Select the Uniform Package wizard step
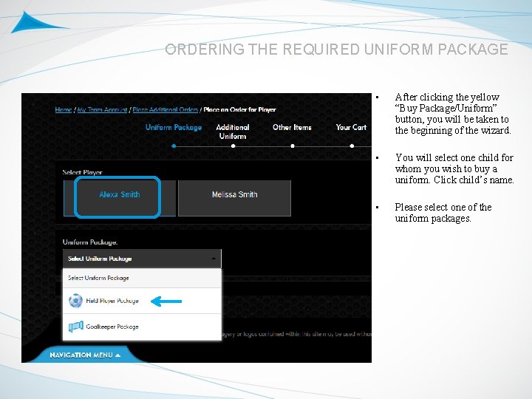Screen dimensions: 532x399 pos(174,127)
